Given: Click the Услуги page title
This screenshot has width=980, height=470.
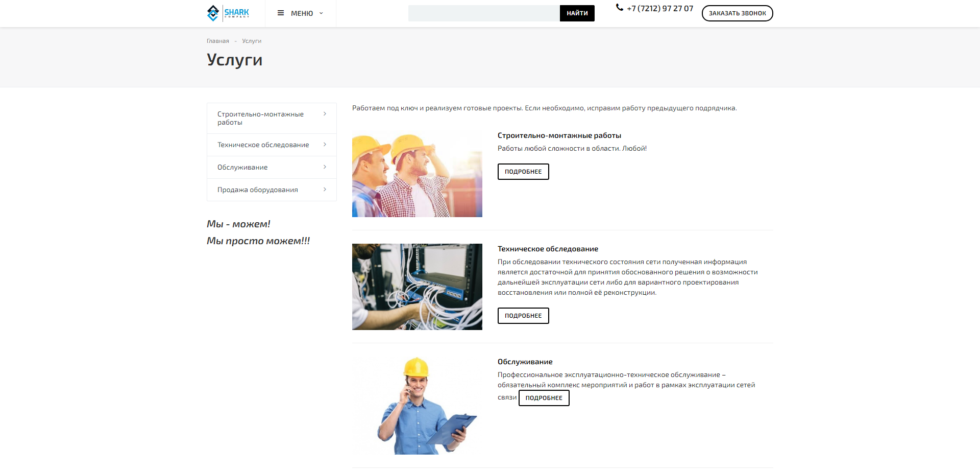Looking at the screenshot, I should tap(235, 60).
